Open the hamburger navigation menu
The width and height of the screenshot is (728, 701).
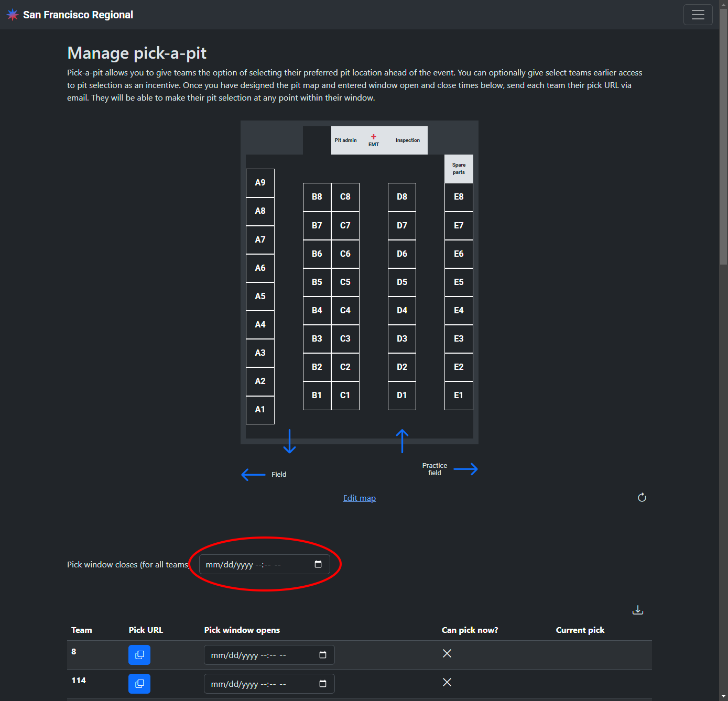(698, 15)
